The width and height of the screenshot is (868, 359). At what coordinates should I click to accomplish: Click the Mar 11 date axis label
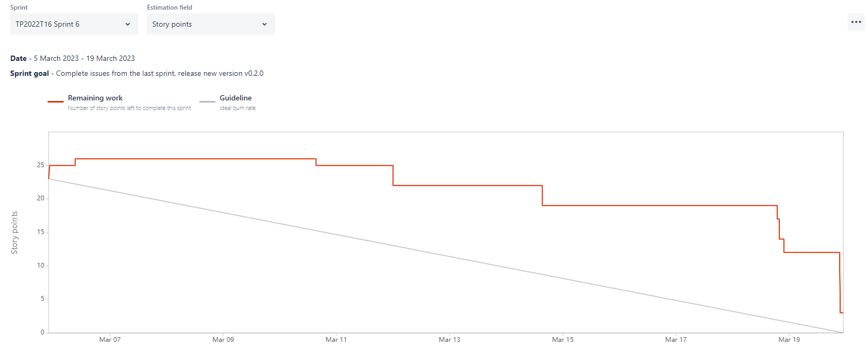coord(336,340)
